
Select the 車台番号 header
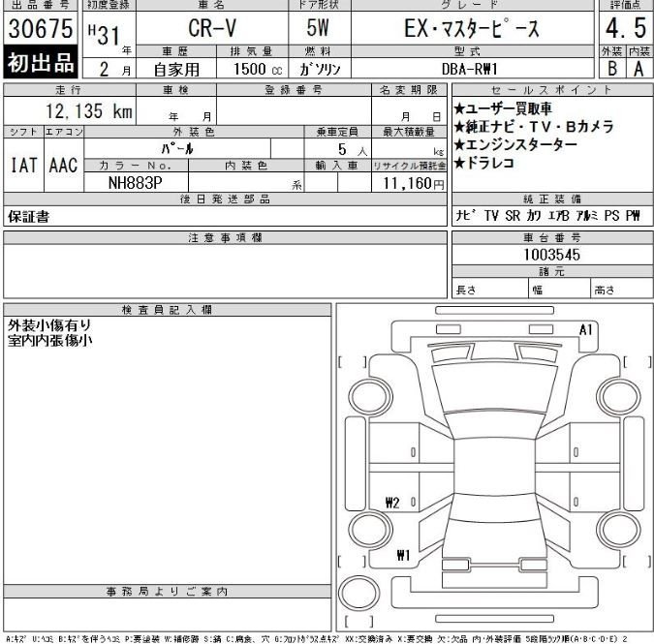pyautogui.click(x=552, y=237)
